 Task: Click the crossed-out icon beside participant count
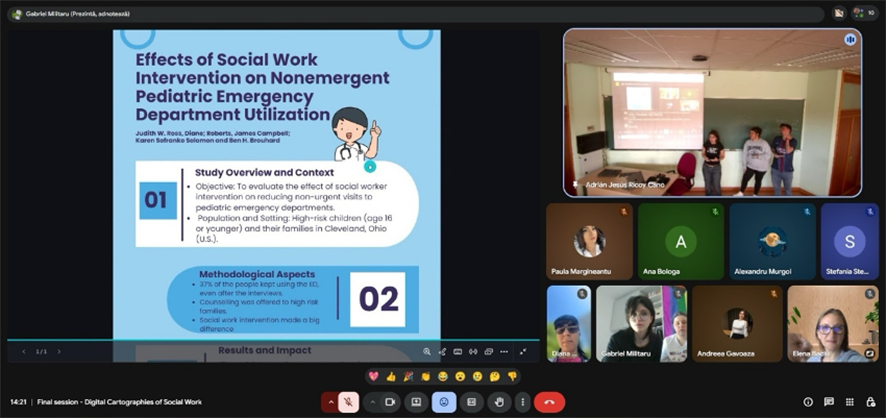coord(839,13)
